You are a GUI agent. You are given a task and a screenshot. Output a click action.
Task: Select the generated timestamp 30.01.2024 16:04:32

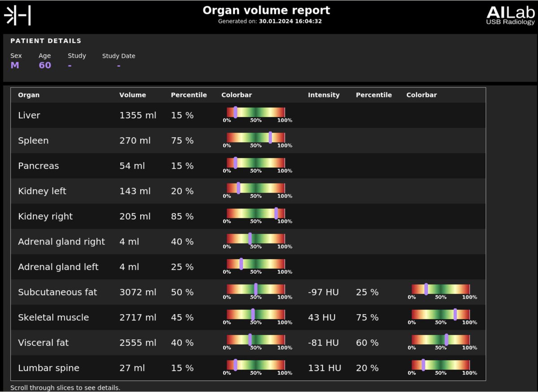[x=290, y=21]
